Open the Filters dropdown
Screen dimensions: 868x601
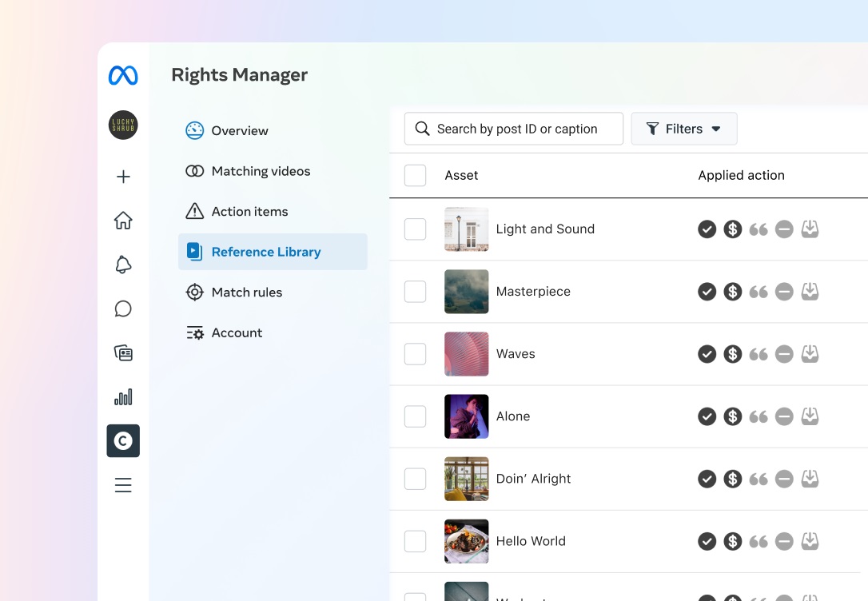click(684, 129)
